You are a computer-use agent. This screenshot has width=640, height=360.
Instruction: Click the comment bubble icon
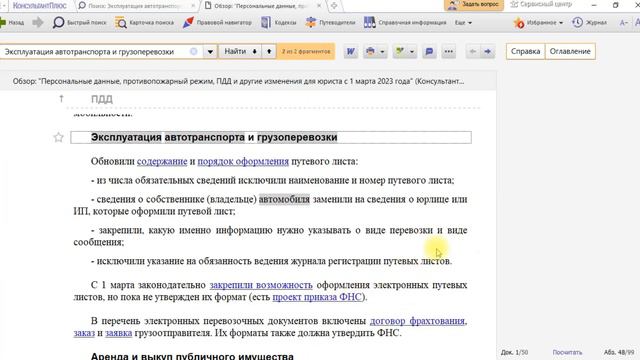429,51
